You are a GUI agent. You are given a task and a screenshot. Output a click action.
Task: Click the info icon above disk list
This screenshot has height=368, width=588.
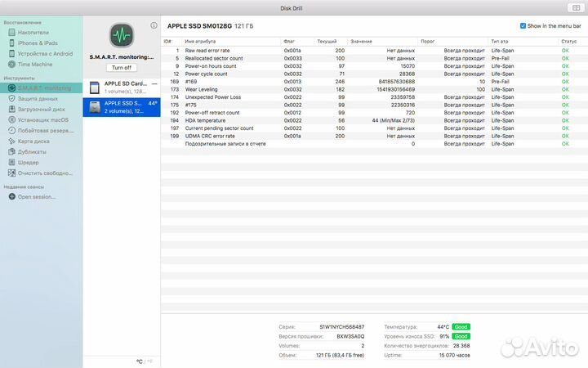click(154, 25)
